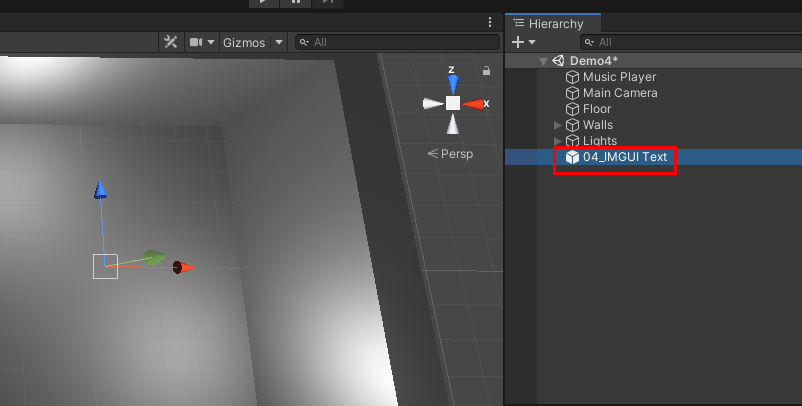Image resolution: width=802 pixels, height=406 pixels.
Task: Click the Floor cube icon
Action: coord(572,109)
